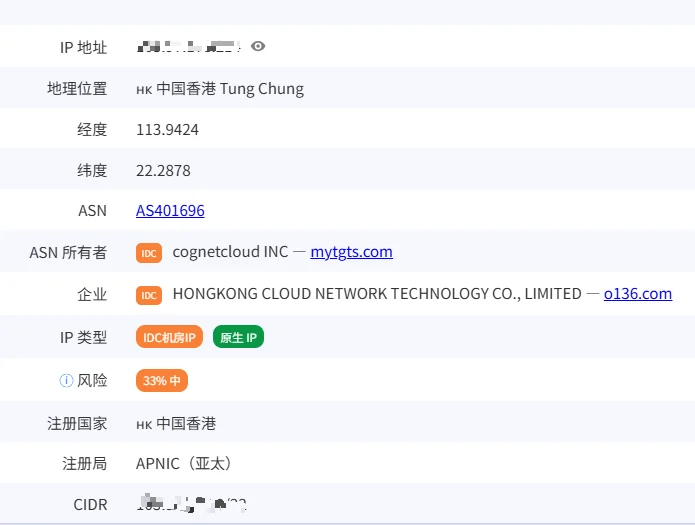Click the APNIC（亚太）registry text
Viewport: 695px width, 525px height.
coord(184,464)
